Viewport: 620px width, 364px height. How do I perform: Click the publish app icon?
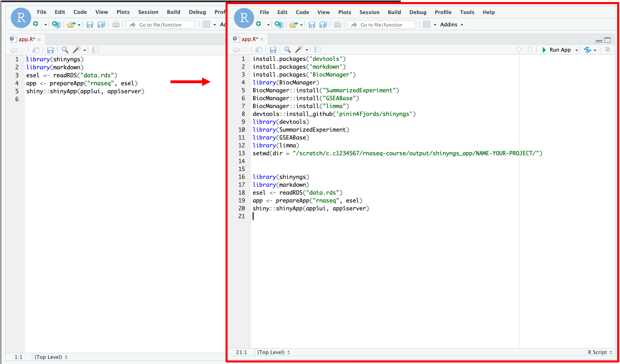point(587,50)
